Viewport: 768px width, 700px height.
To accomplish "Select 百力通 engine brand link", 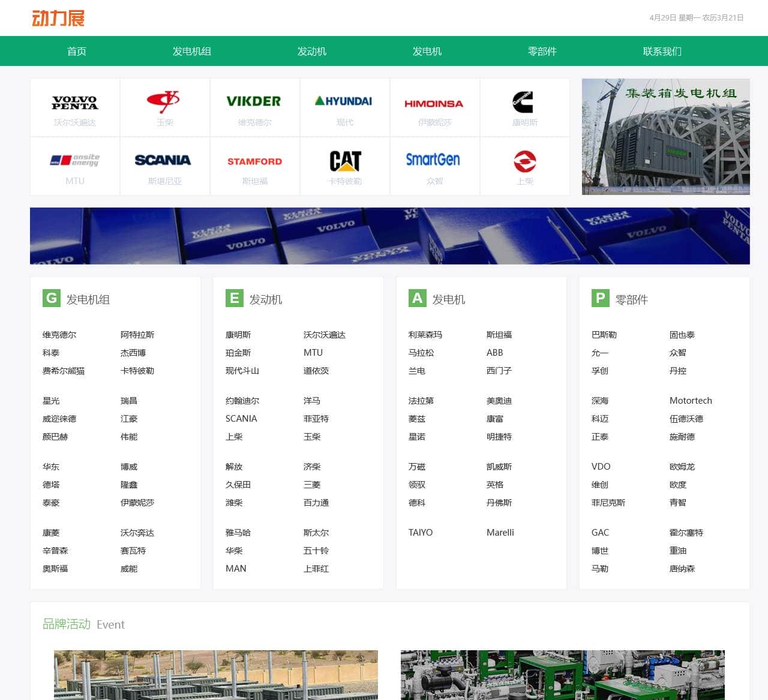I will 316,503.
